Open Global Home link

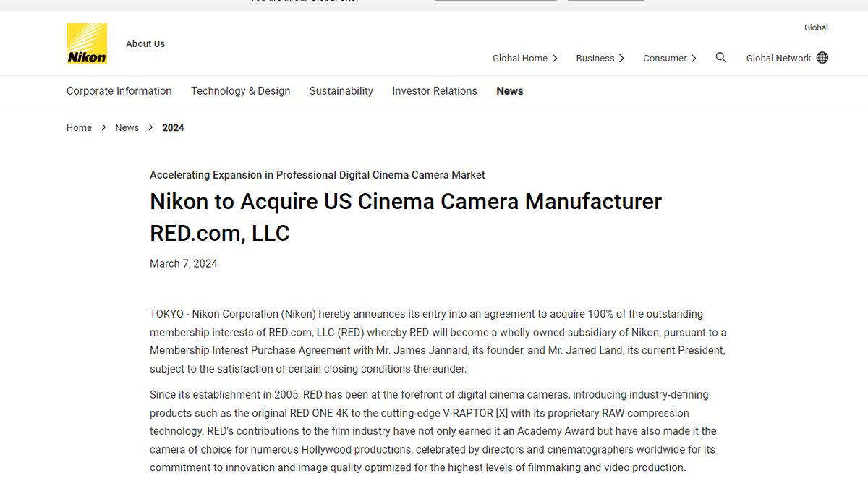pyautogui.click(x=520, y=59)
